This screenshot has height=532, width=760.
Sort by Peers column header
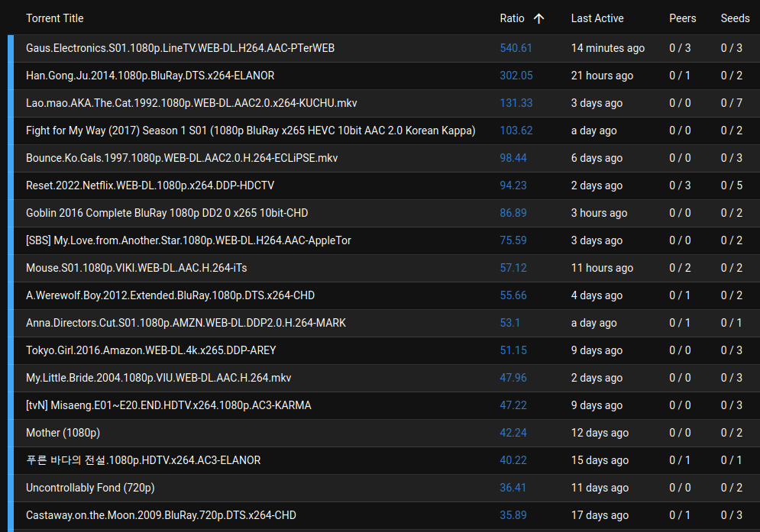(x=682, y=18)
